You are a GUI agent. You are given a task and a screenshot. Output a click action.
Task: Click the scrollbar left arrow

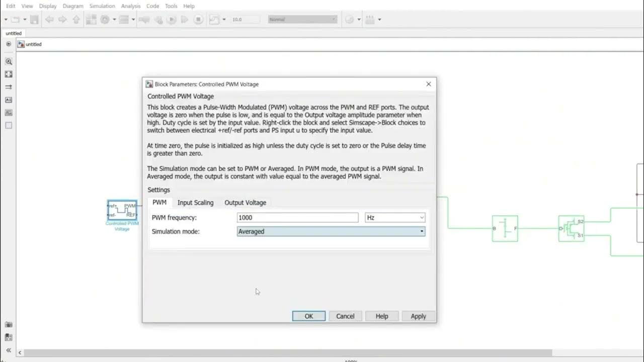click(20, 353)
